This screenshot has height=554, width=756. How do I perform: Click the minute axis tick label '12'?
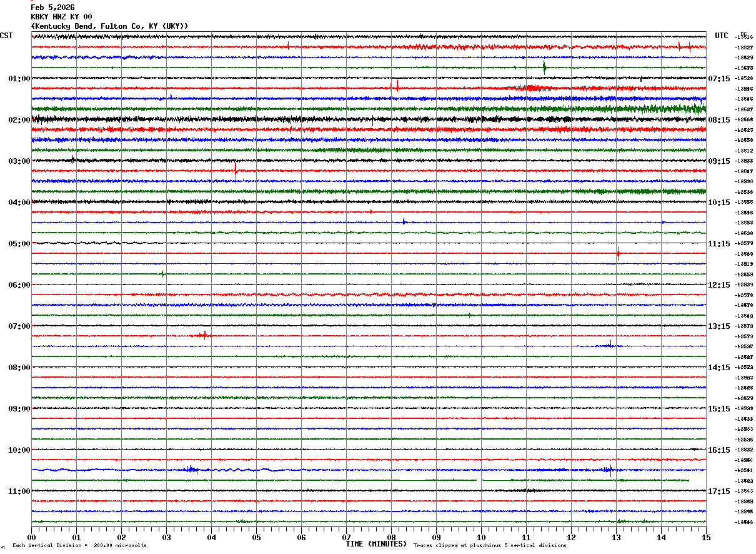coord(571,537)
